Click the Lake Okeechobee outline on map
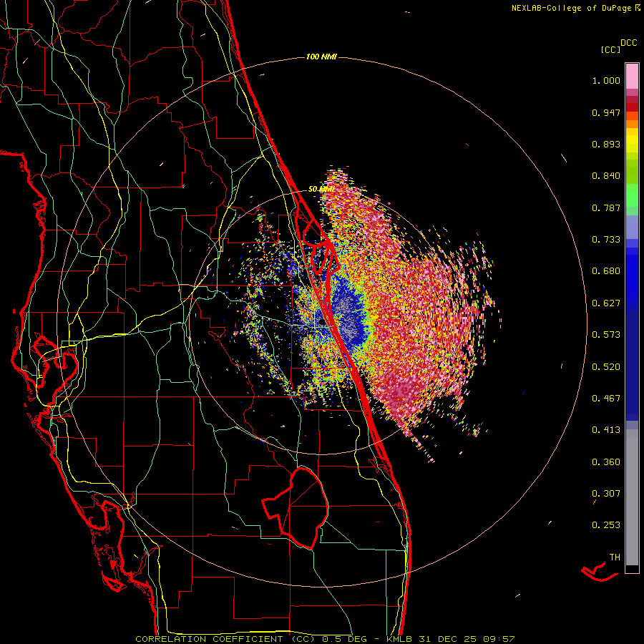The height and width of the screenshot is (644, 644). click(x=296, y=507)
